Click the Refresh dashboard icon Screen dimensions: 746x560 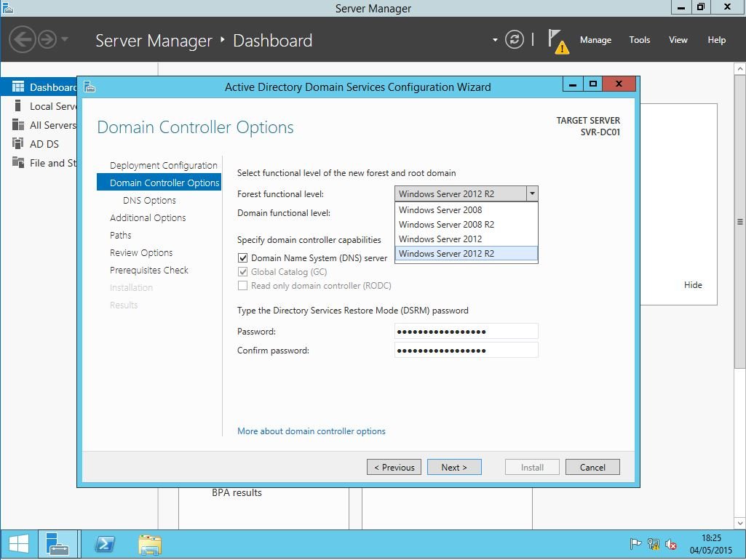point(515,40)
